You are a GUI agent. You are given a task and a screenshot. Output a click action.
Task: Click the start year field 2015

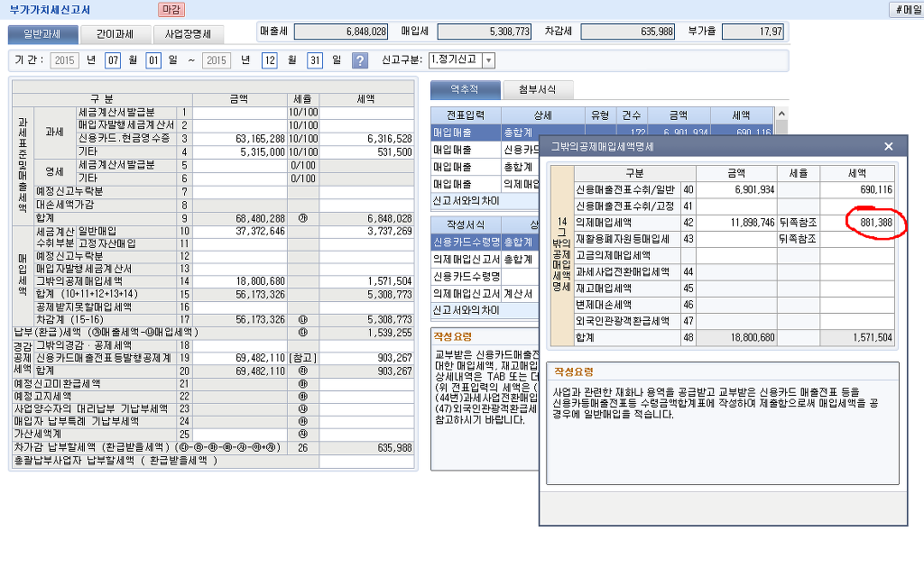click(65, 60)
